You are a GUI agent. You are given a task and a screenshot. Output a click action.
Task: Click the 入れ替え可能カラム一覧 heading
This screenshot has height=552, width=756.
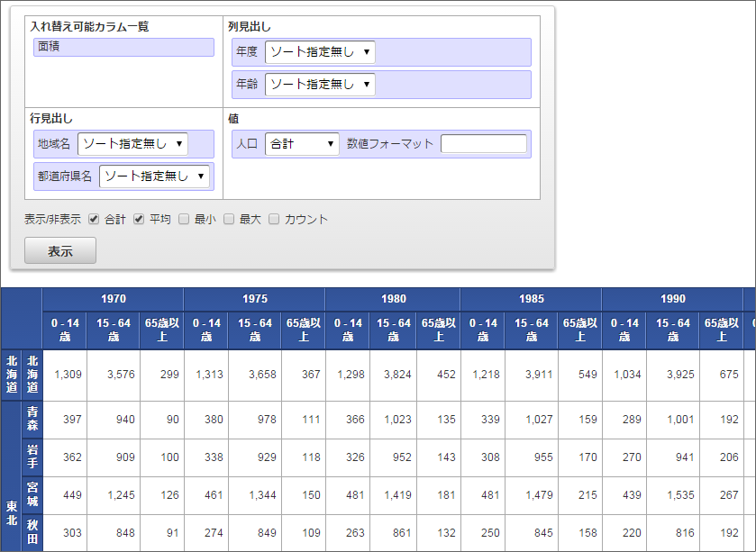click(89, 26)
